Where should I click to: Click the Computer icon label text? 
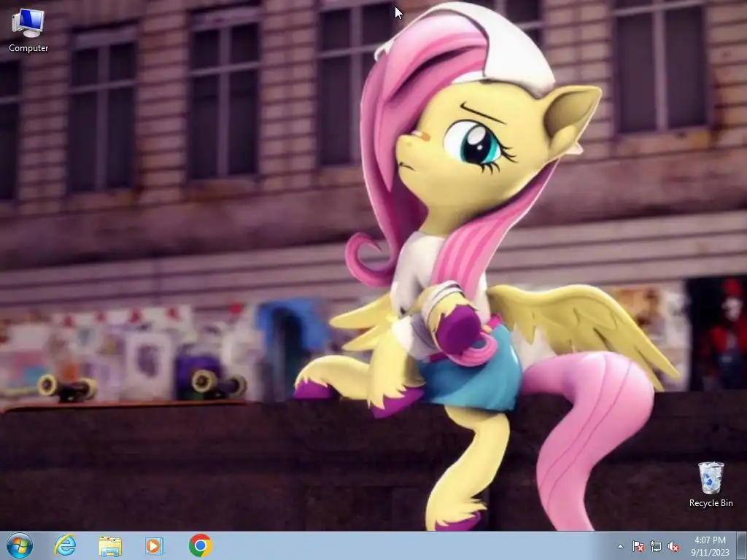tap(28, 48)
